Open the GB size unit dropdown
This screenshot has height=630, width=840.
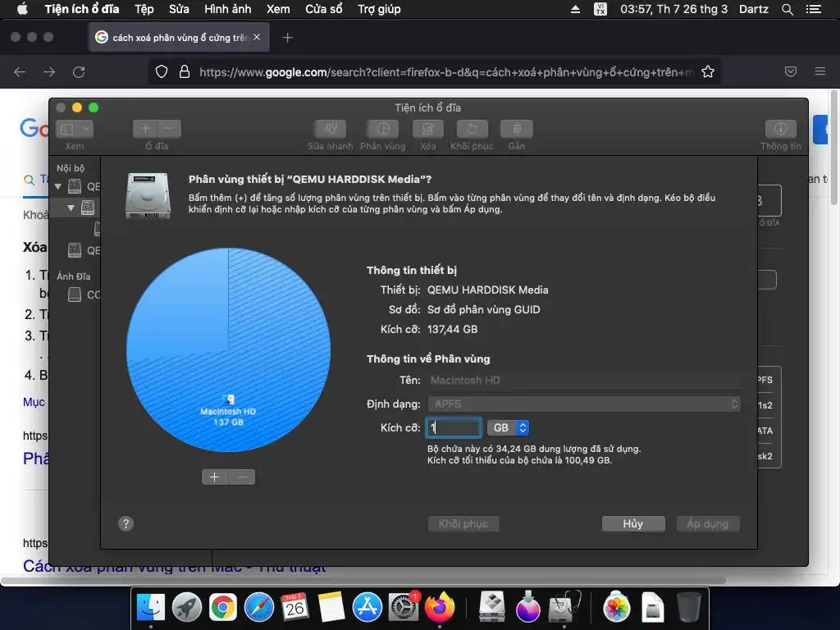pos(509,427)
